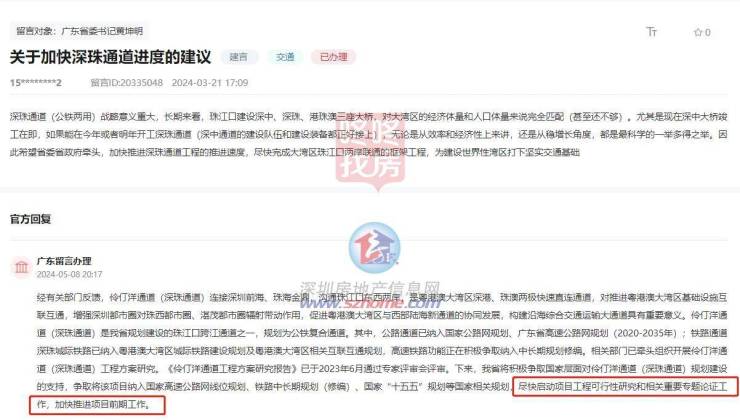Select the 交通 tag
The height and width of the screenshot is (420, 740).
point(285,57)
